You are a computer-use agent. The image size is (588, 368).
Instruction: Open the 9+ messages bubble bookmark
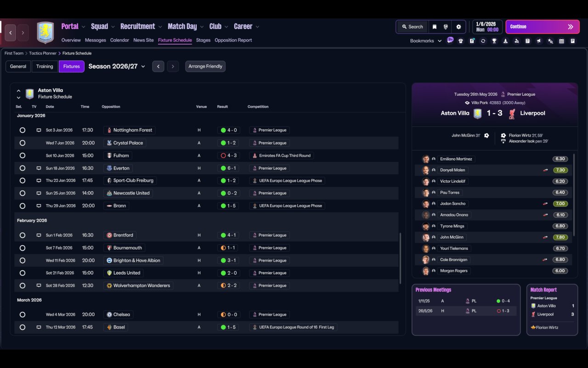(450, 40)
